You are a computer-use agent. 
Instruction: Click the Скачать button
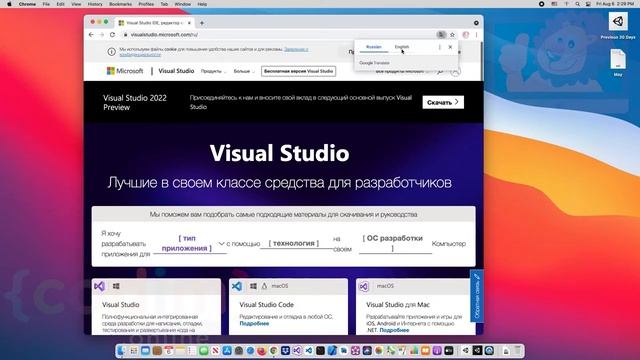click(443, 102)
